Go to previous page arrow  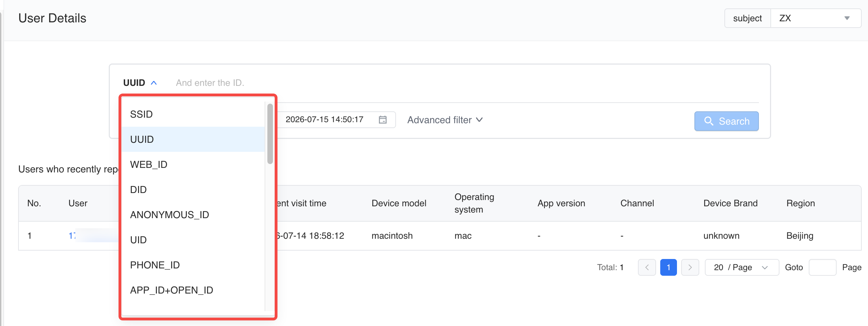point(647,267)
